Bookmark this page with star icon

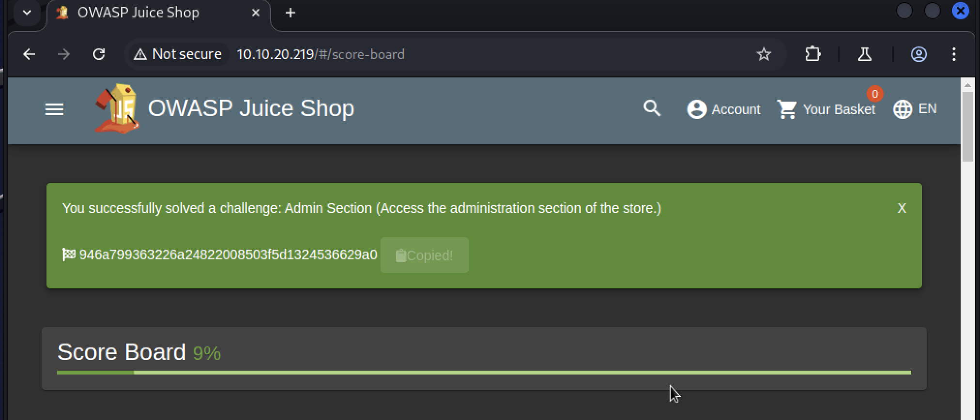tap(764, 54)
